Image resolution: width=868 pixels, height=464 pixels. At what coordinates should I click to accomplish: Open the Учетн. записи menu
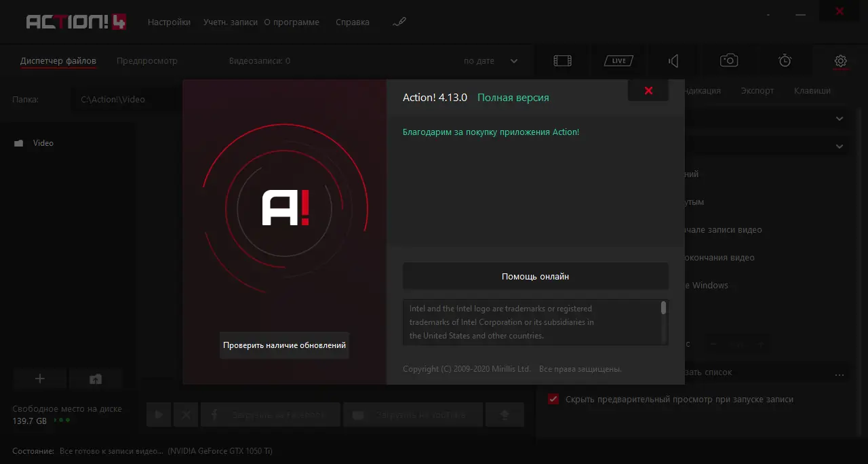click(231, 22)
